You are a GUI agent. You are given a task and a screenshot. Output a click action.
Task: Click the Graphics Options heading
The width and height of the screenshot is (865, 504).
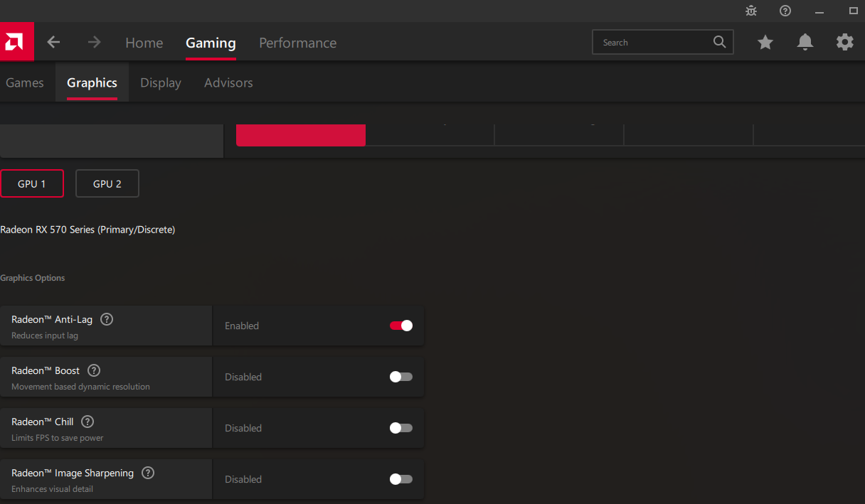pos(33,278)
